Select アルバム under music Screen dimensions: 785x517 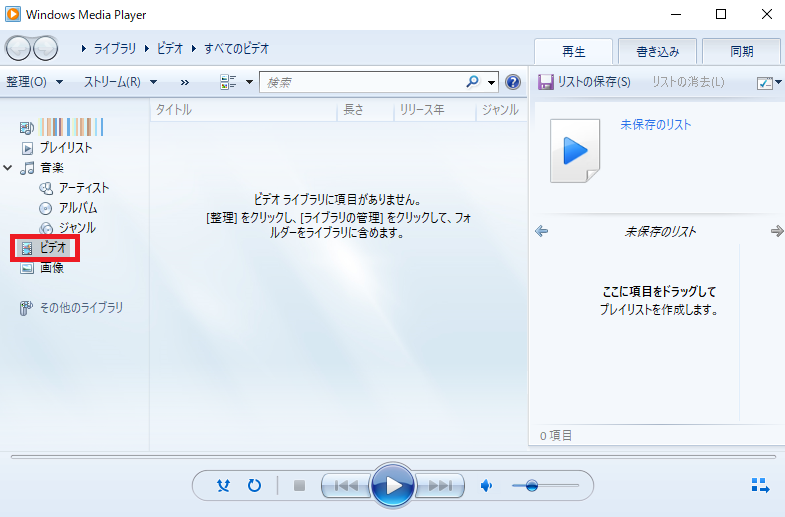[x=68, y=208]
